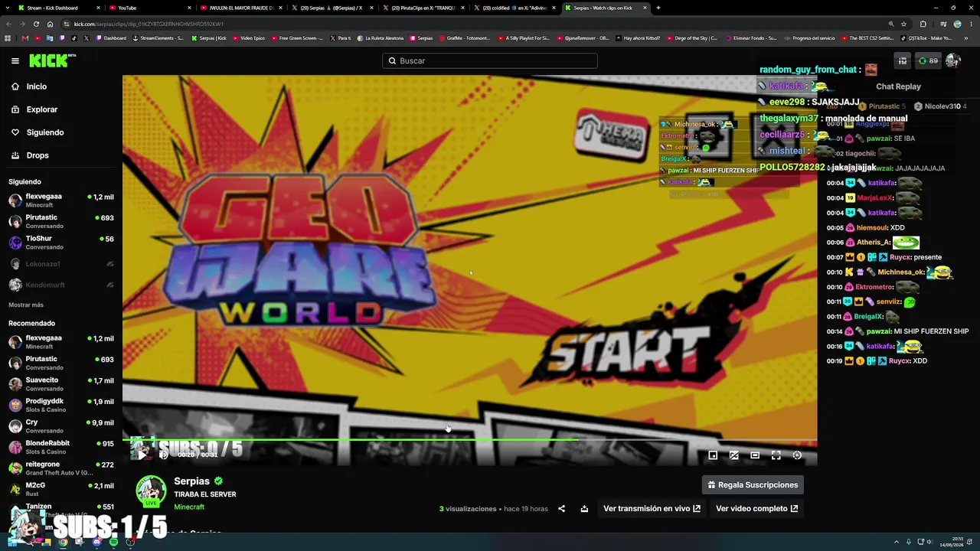Open Spotify from the Windows taskbar
980x551 pixels.
(x=113, y=542)
